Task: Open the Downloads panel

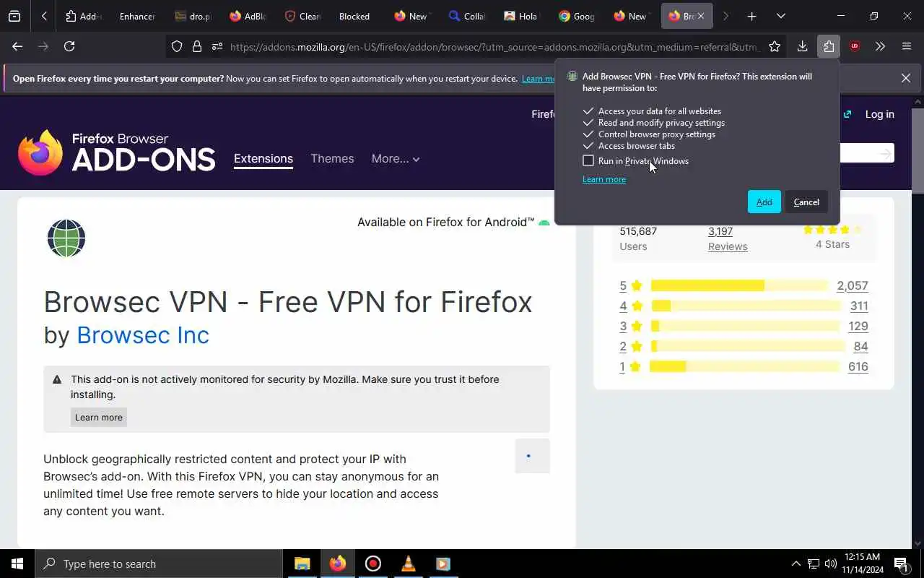Action: click(802, 46)
